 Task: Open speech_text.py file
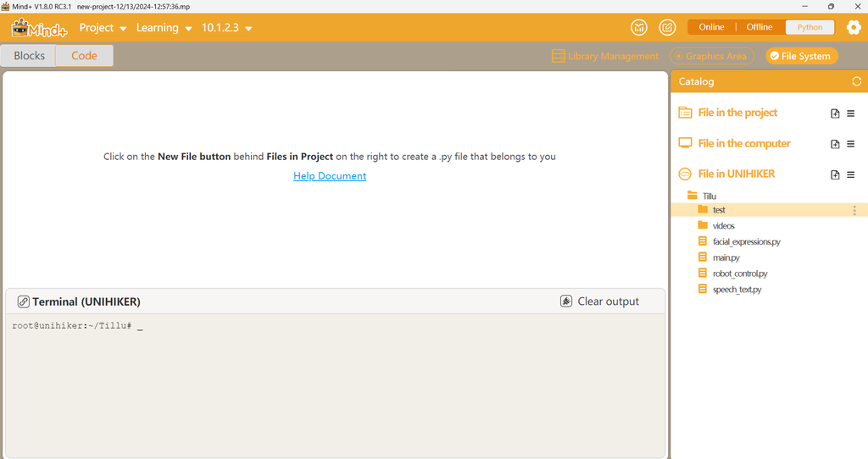(737, 290)
